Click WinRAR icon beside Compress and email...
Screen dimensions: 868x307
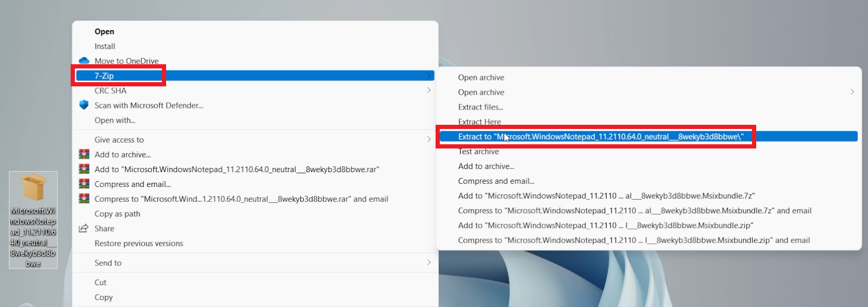(x=84, y=184)
